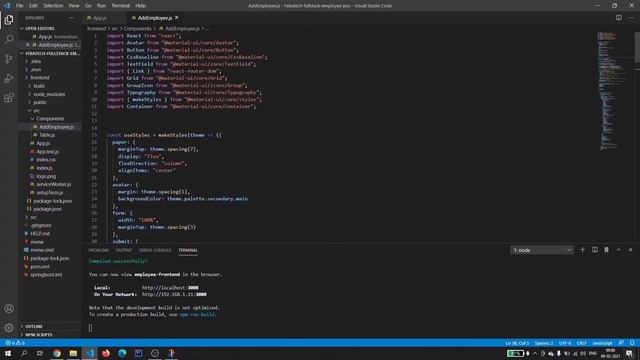Close the terminal panel
640x360 pixels.
pyautogui.click(x=630, y=250)
